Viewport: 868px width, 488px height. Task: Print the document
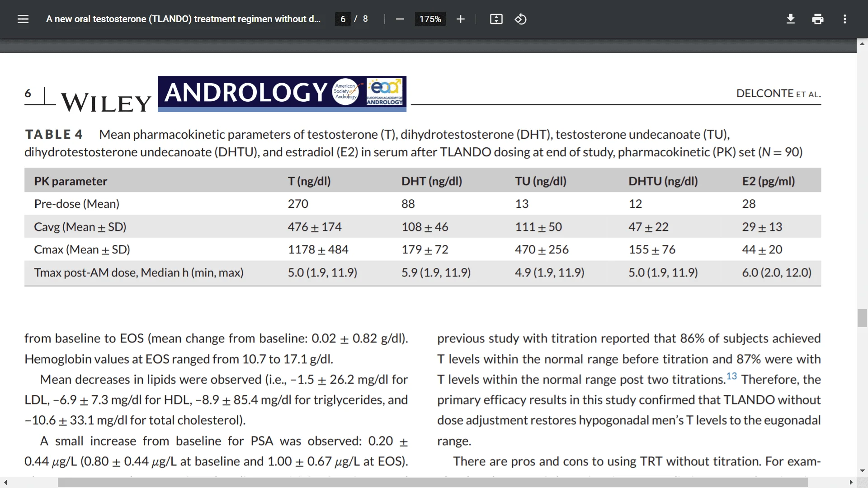click(x=817, y=19)
